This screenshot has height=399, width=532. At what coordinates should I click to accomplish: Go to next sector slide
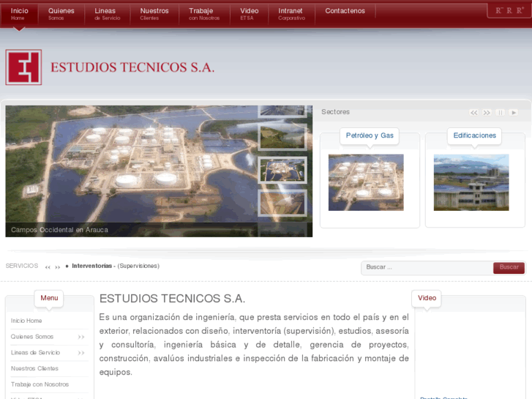click(487, 113)
